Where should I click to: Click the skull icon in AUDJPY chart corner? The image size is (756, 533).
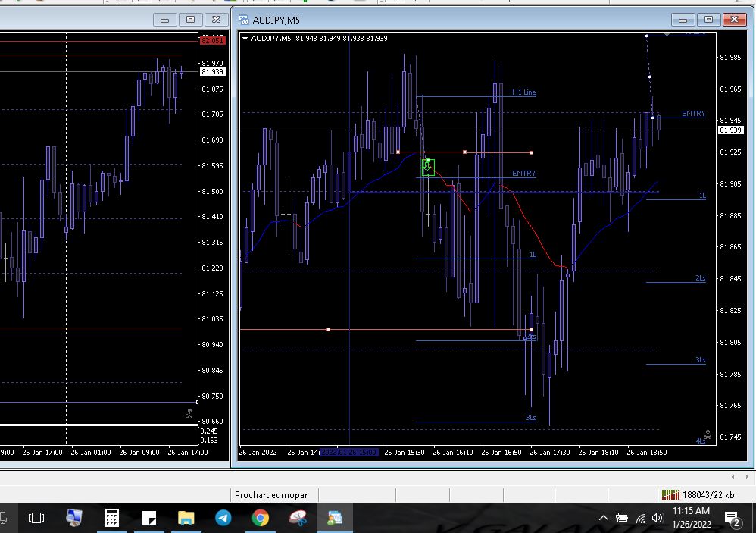707,435
